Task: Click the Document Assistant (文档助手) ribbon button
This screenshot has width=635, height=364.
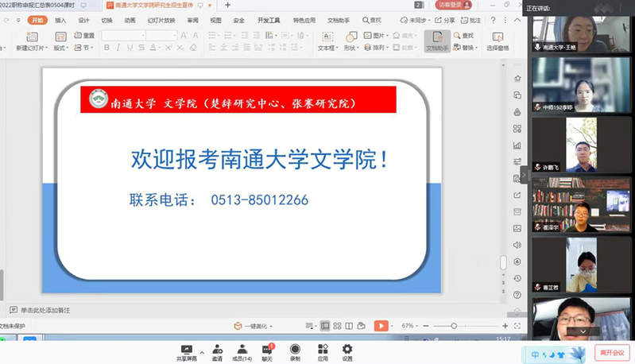Action: 437,41
